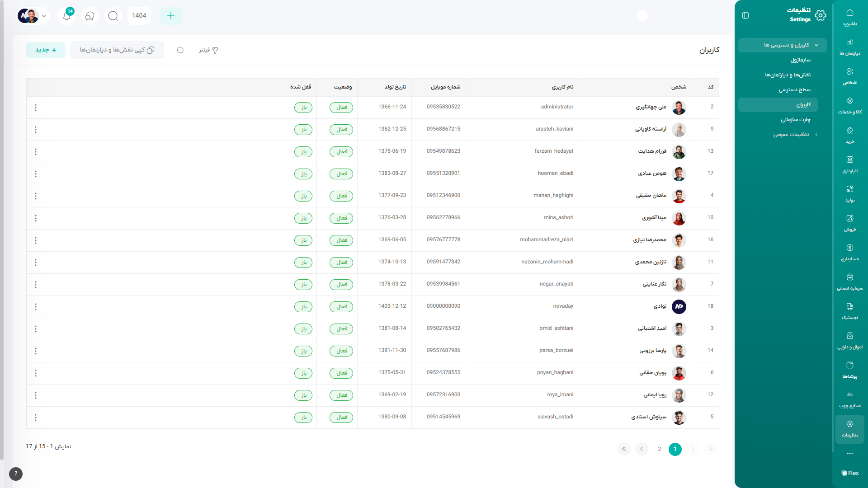
Task: Click the جدید new user button
Action: pos(46,50)
